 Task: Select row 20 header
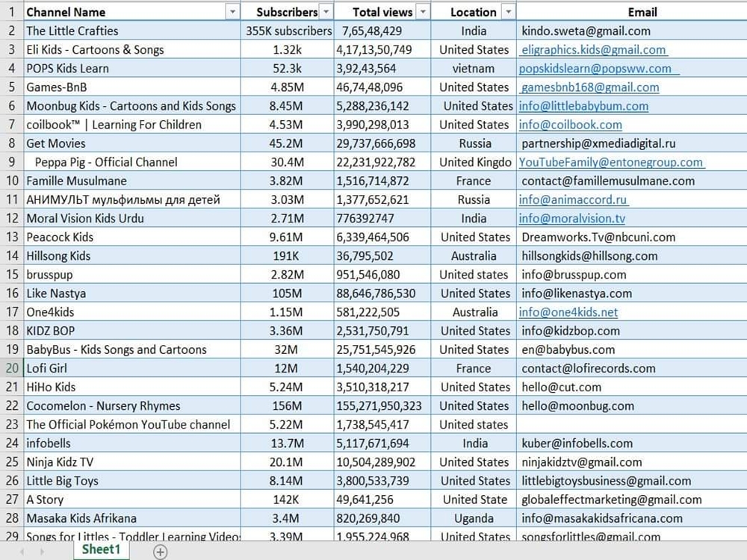[x=11, y=368]
